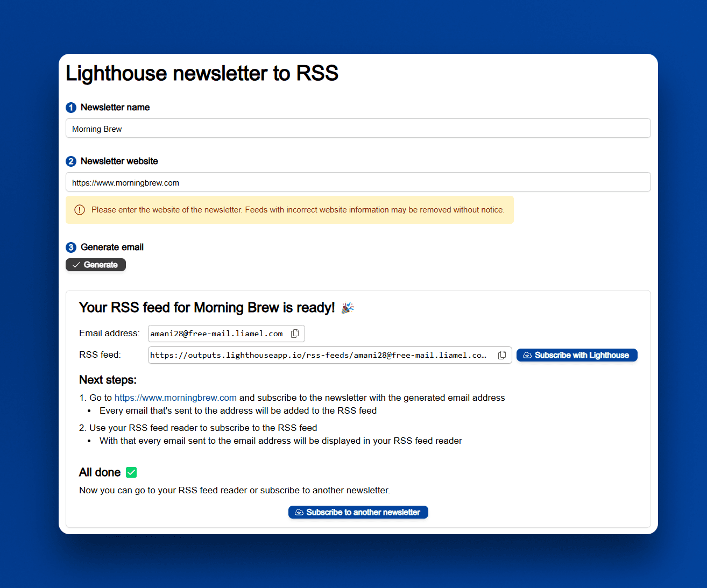The image size is (707, 588).
Task: Copy the generated email address
Action: 295,334
